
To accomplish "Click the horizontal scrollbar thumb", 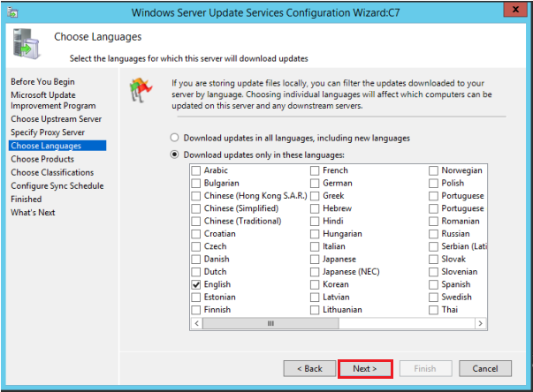I will 270,323.
